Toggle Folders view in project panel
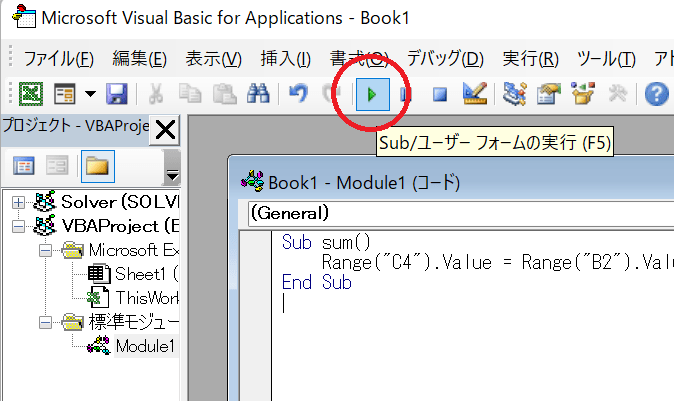674x401 pixels. pyautogui.click(x=97, y=165)
